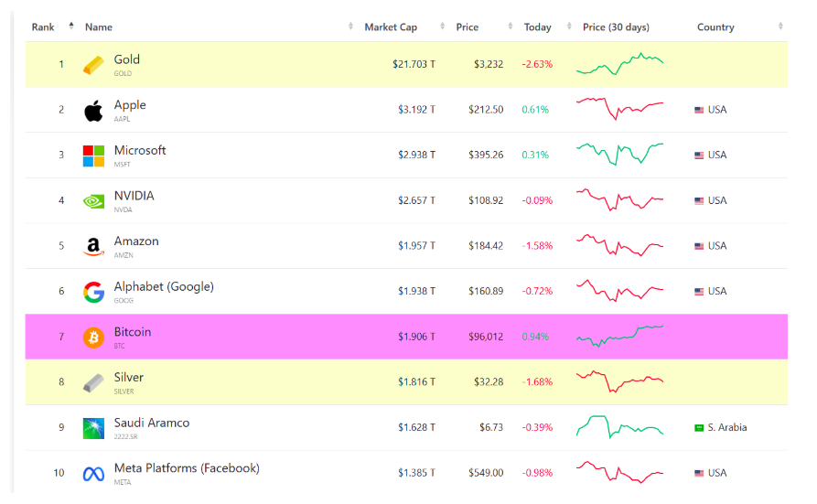Click the S. Arabia country label

(726, 427)
